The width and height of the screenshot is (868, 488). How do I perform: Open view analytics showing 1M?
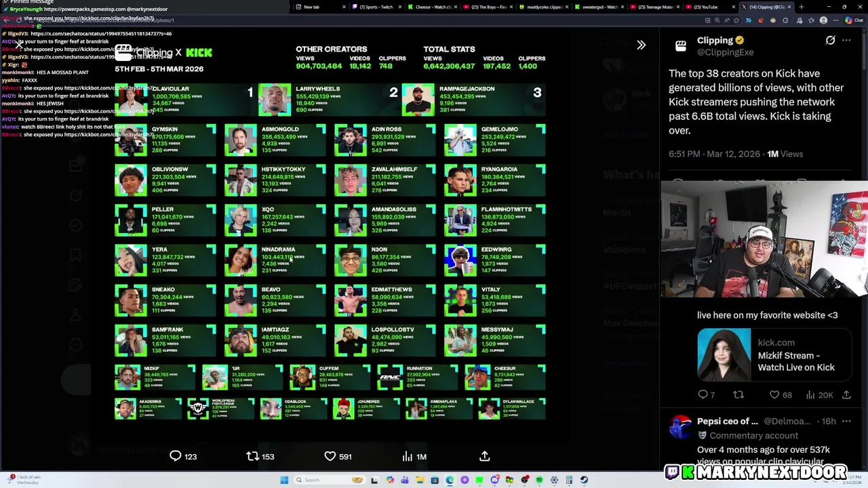[x=408, y=456]
